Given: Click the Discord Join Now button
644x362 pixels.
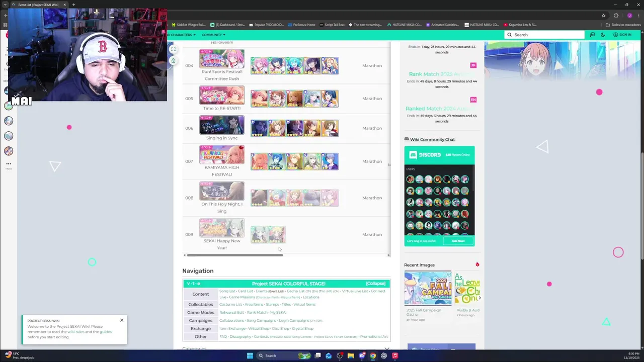Looking at the screenshot, I should (458, 241).
